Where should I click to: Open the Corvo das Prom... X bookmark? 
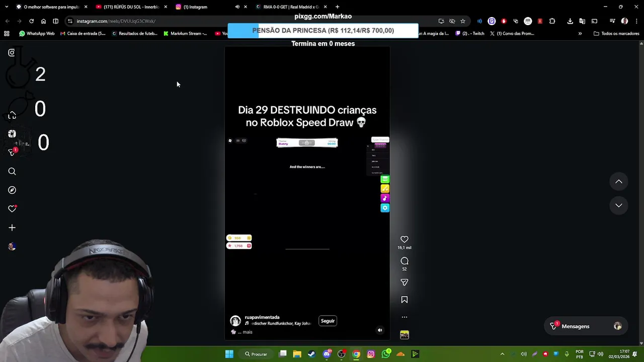pos(512,34)
